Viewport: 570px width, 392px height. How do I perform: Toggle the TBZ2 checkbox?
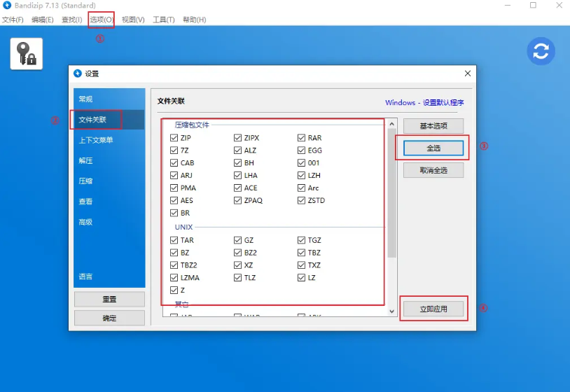[x=174, y=265]
